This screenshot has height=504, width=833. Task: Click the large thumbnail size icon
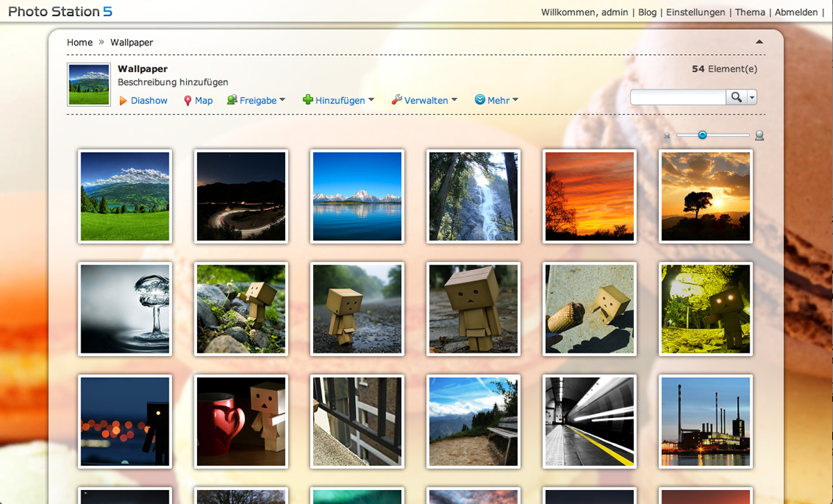click(x=759, y=135)
